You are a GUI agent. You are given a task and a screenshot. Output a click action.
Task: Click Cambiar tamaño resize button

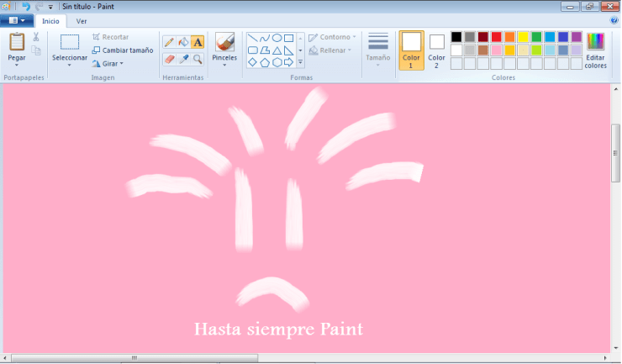[x=123, y=50]
